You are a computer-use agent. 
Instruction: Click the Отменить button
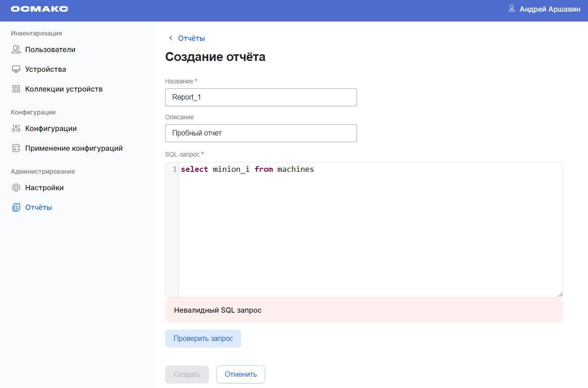[240, 375]
